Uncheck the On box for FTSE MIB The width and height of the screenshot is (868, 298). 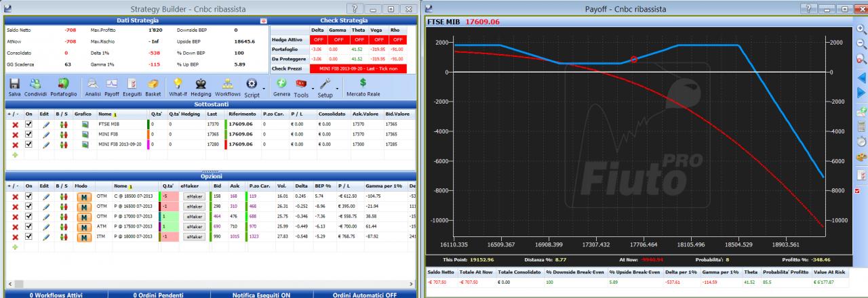[x=28, y=125]
